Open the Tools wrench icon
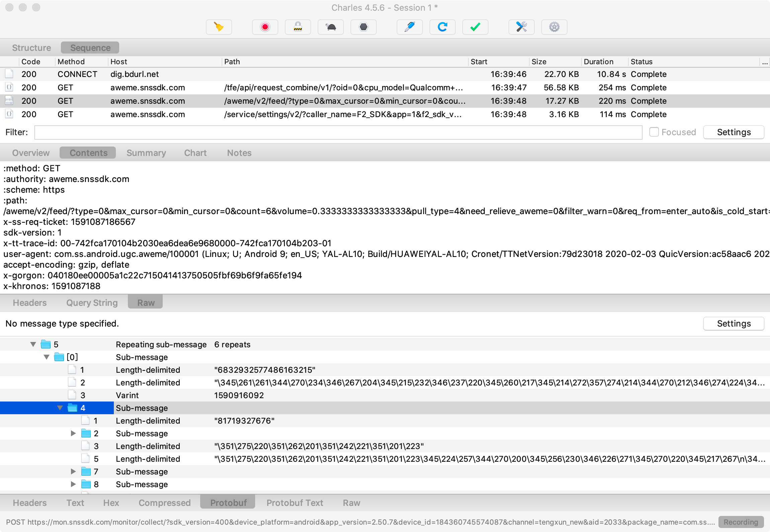Image resolution: width=770 pixels, height=532 pixels. (521, 27)
